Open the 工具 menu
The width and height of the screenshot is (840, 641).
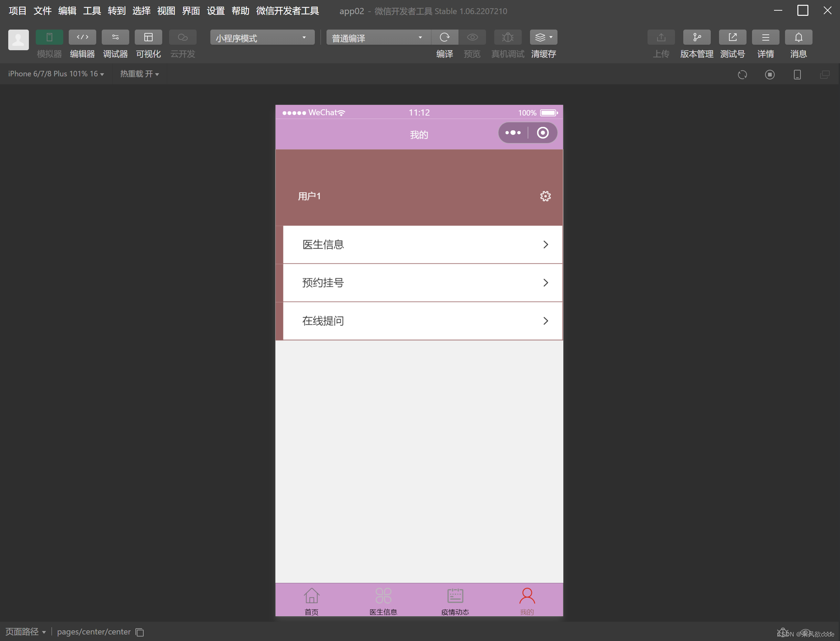pos(91,11)
